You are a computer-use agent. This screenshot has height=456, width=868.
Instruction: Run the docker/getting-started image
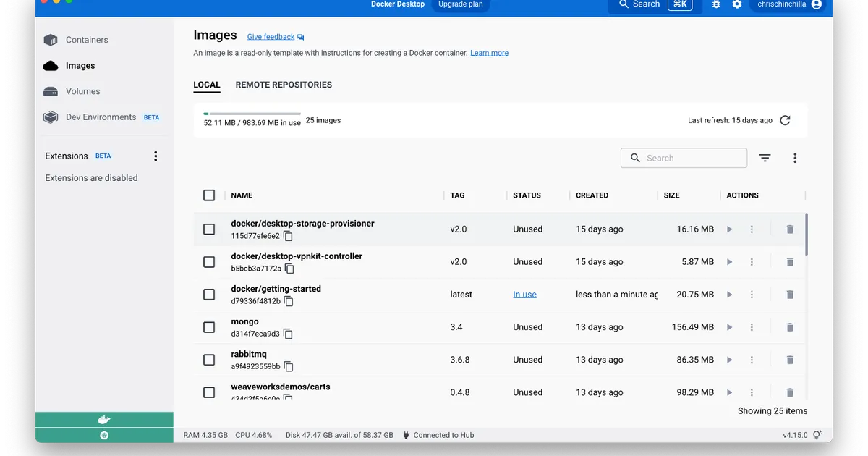[x=729, y=295]
